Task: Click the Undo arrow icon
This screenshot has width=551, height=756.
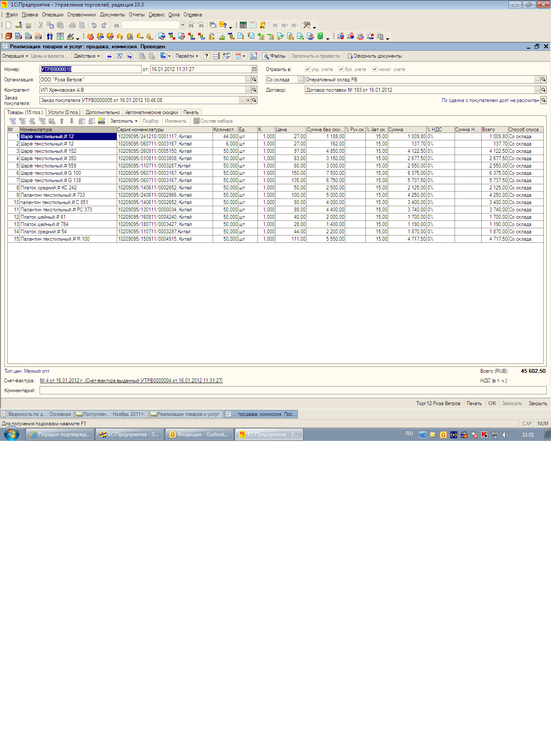Action: click(x=94, y=25)
